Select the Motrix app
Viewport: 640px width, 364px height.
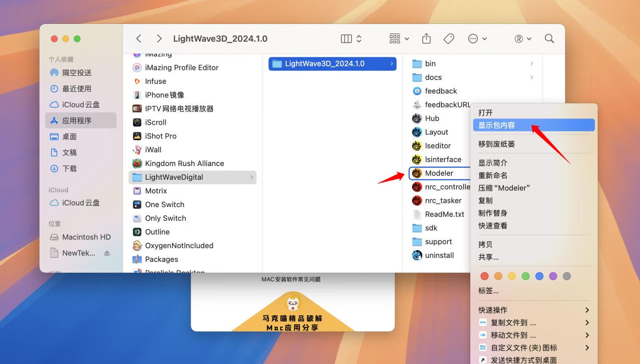(x=192, y=190)
